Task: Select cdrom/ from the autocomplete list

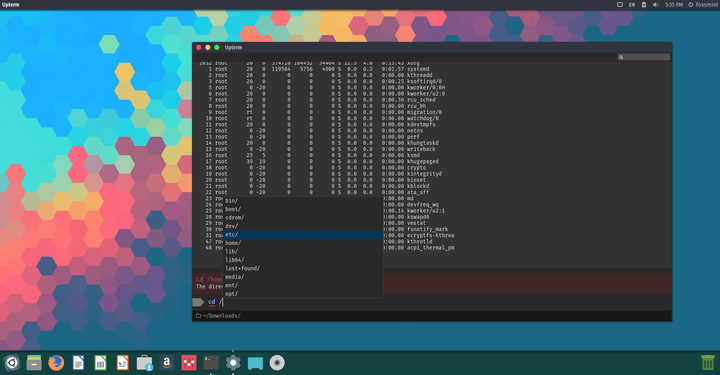Action: point(303,218)
